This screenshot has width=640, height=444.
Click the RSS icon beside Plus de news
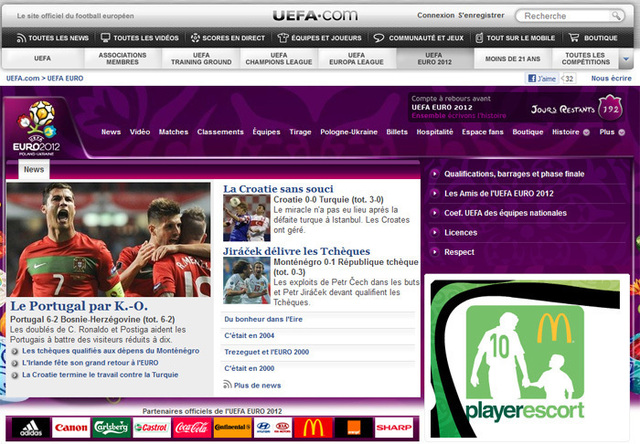point(228,384)
